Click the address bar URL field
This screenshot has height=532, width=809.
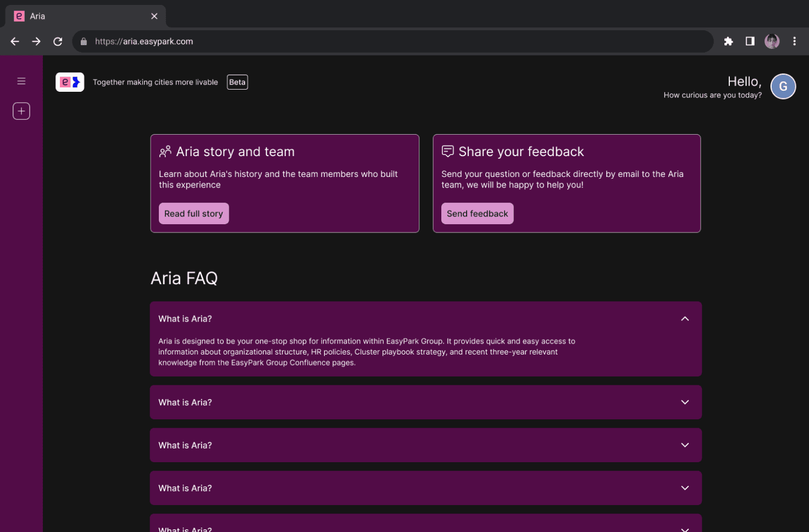tap(393, 41)
